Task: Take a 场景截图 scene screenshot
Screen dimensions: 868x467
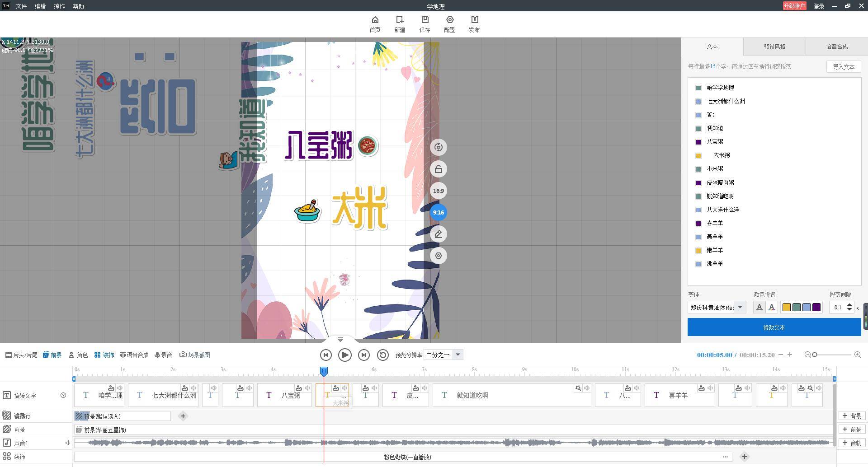Action: pyautogui.click(x=195, y=355)
